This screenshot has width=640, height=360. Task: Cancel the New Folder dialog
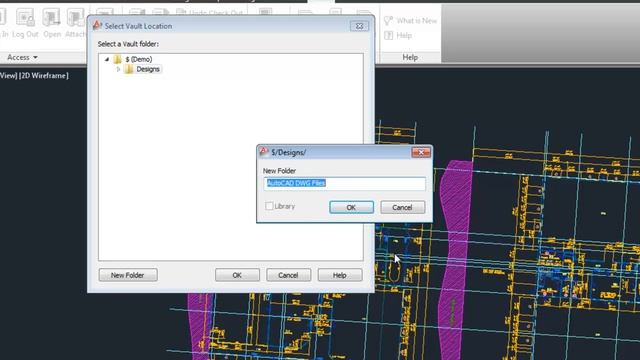pos(402,207)
